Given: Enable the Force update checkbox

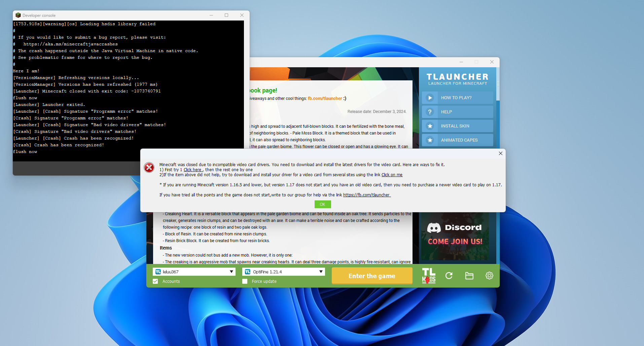Looking at the screenshot, I should pos(245,281).
